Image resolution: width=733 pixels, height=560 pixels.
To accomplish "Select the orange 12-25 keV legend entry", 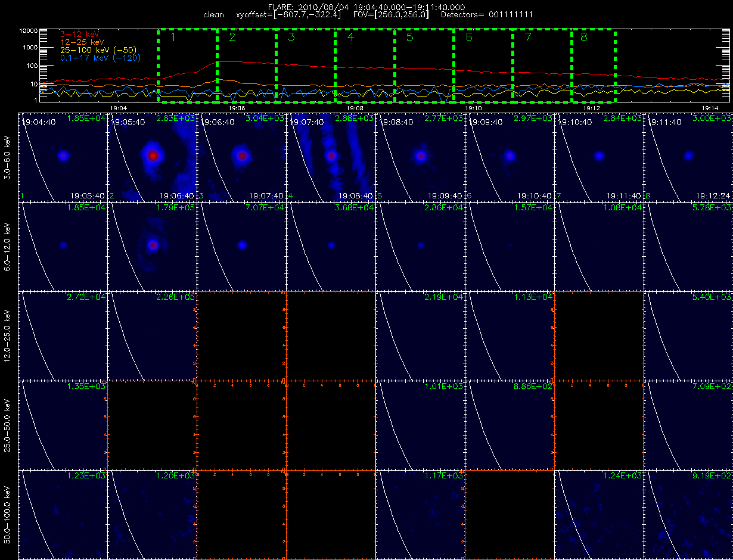I will click(x=82, y=43).
